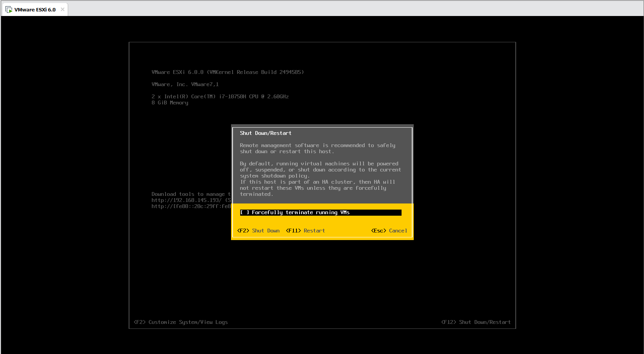Image resolution: width=644 pixels, height=354 pixels.
Task: Close the VMware ESXi 6.0 tab
Action: [62, 10]
